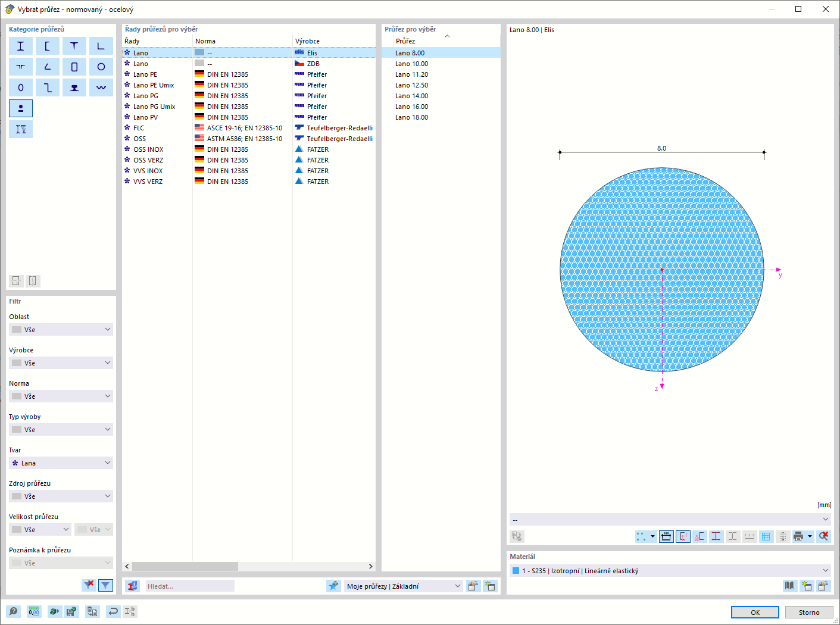The image size is (840, 625).
Task: Open the material library book icon
Action: coord(789,586)
